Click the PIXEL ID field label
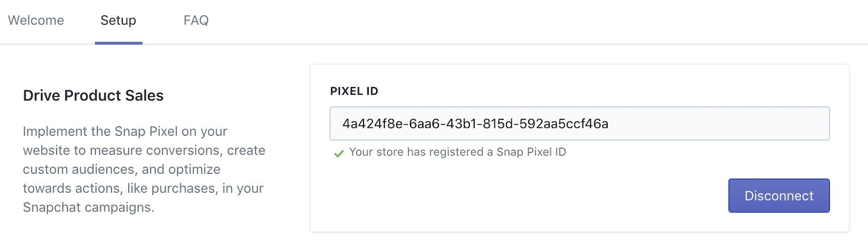 (x=354, y=91)
